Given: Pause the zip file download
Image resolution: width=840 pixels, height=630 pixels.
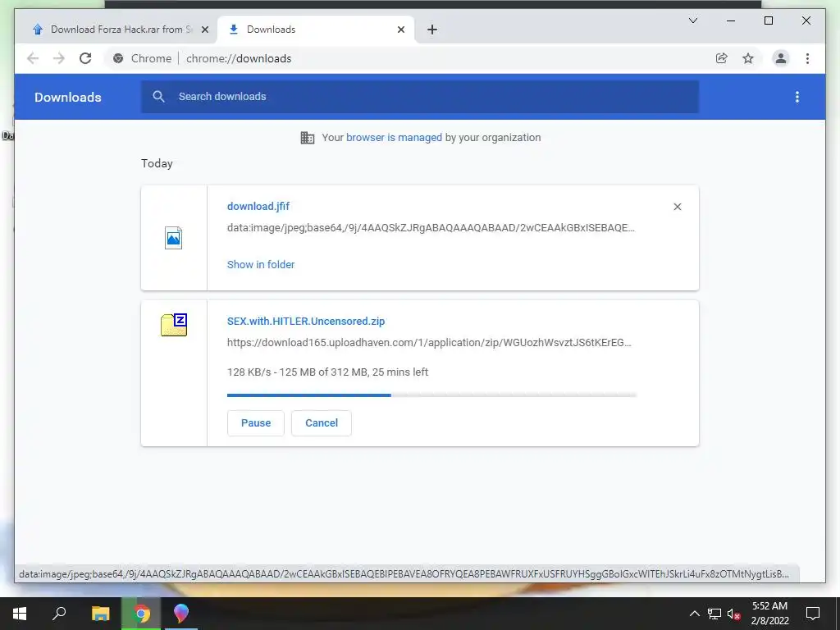Looking at the screenshot, I should point(256,423).
